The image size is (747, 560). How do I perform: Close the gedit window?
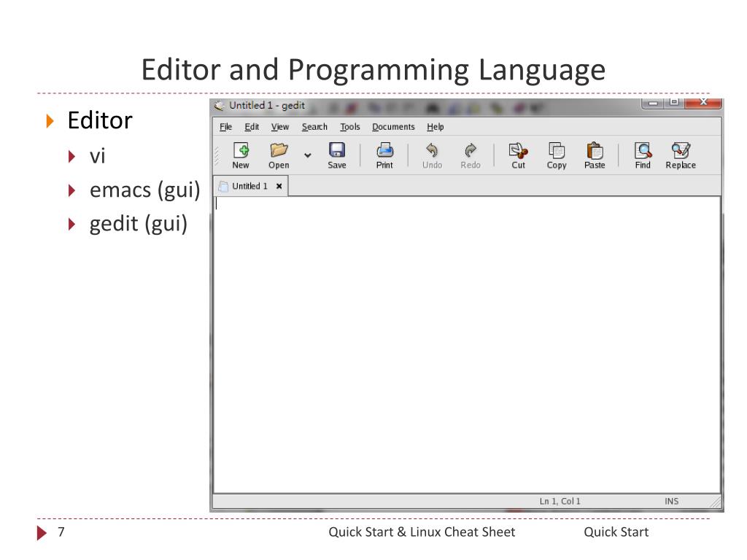point(703,102)
